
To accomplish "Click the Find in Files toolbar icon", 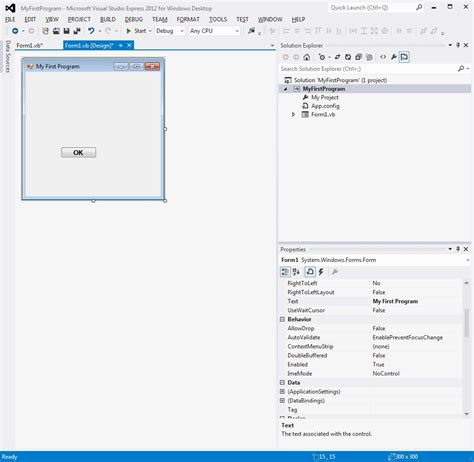I will [x=251, y=31].
